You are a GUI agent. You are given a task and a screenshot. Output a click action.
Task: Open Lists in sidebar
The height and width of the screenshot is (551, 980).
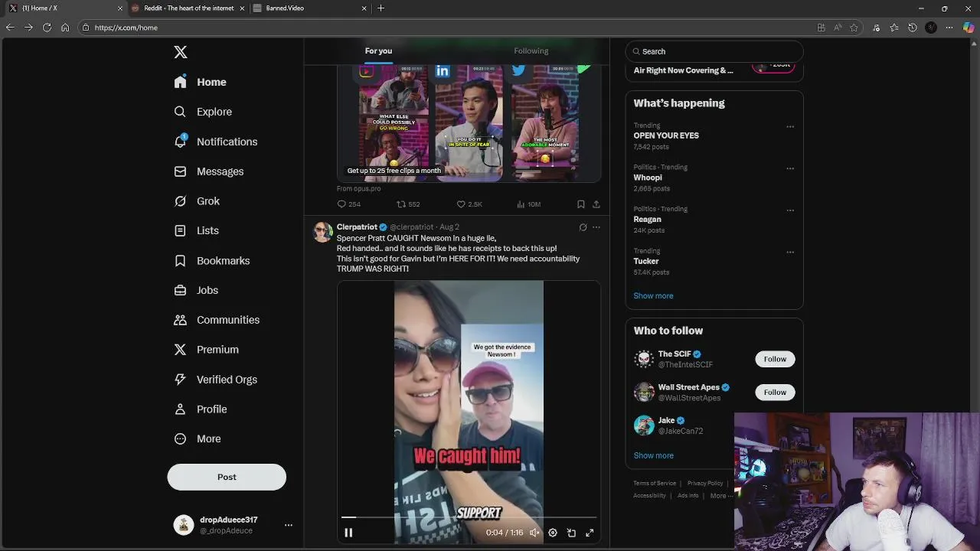[196, 230]
